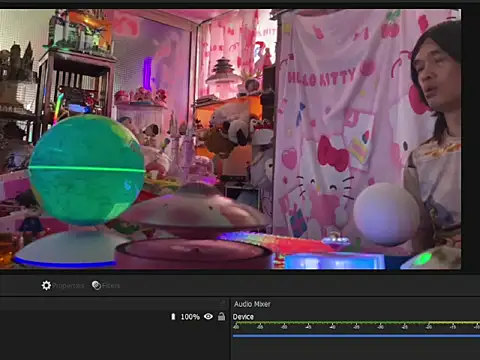
Task: Click the person in the preview
Action: (x=433, y=133)
